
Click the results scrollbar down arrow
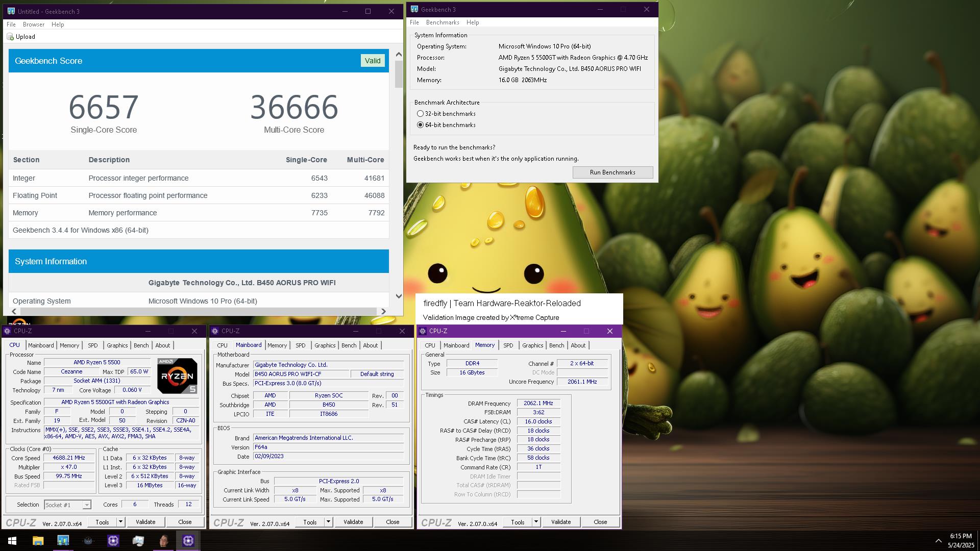tap(399, 296)
